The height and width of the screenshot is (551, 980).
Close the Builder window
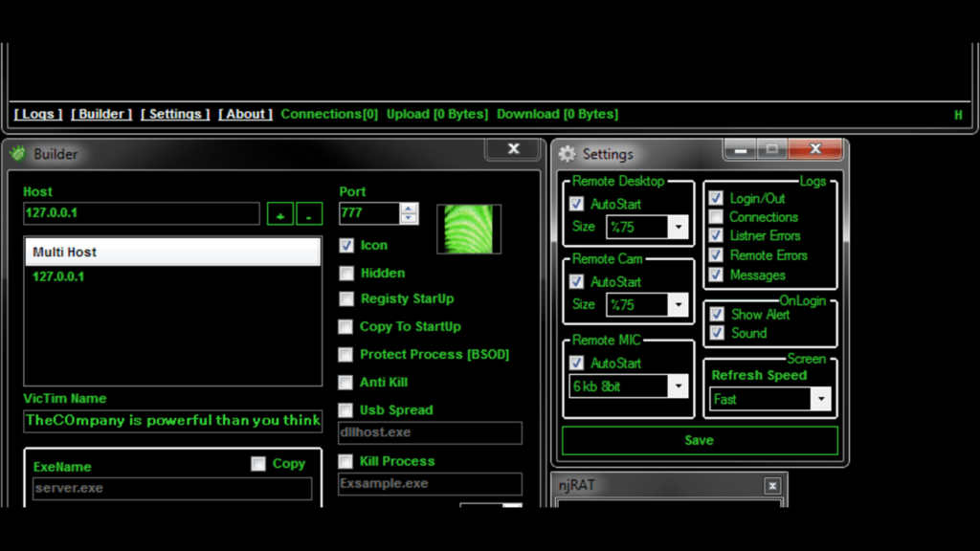pyautogui.click(x=513, y=148)
